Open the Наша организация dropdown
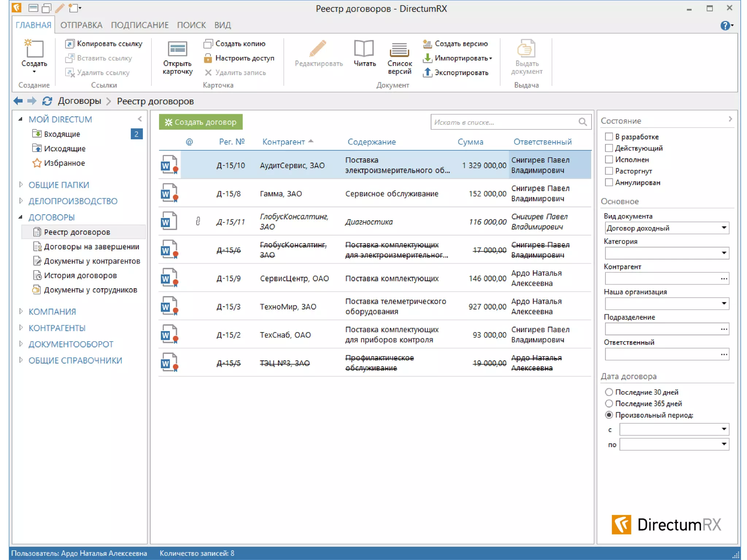 [724, 303]
